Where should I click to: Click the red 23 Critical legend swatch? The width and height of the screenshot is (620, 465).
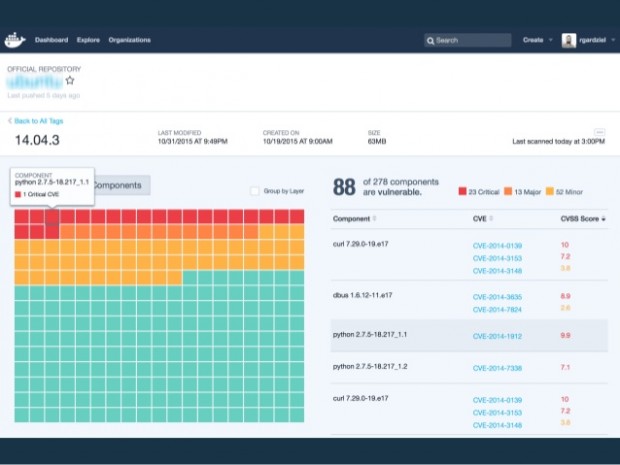point(462,191)
